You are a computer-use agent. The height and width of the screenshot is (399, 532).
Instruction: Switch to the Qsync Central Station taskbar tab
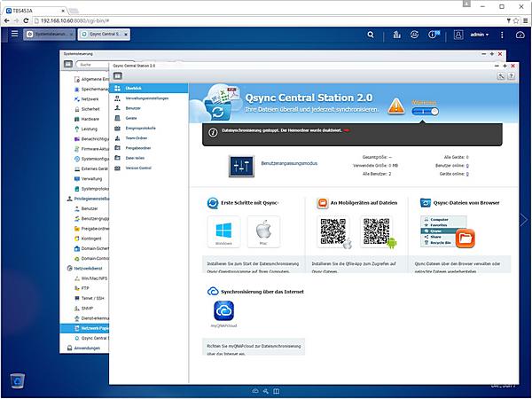(104, 35)
